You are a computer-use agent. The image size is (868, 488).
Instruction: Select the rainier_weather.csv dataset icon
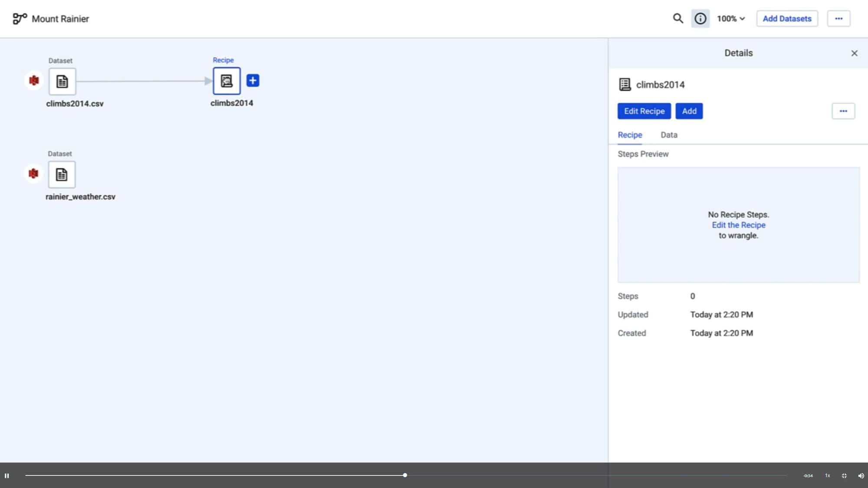coord(62,174)
